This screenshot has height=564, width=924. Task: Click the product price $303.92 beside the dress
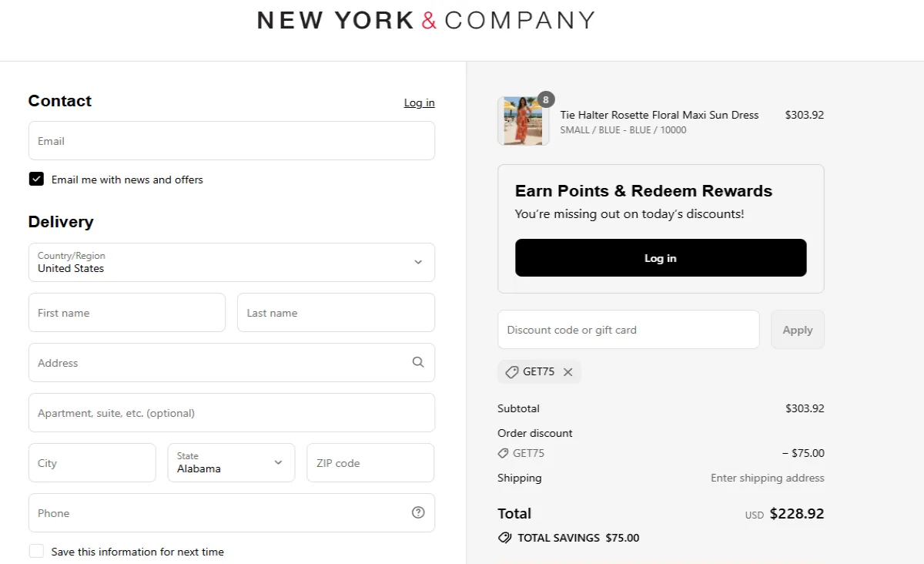805,115
